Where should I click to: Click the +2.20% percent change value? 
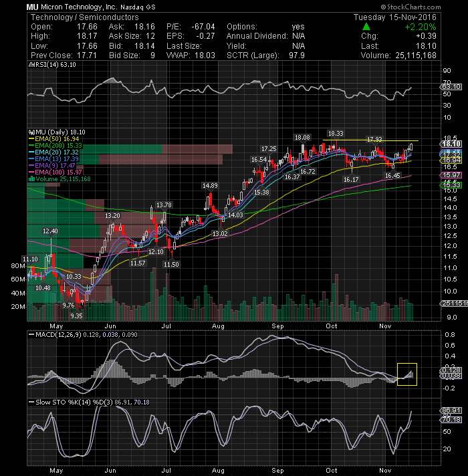(420, 27)
